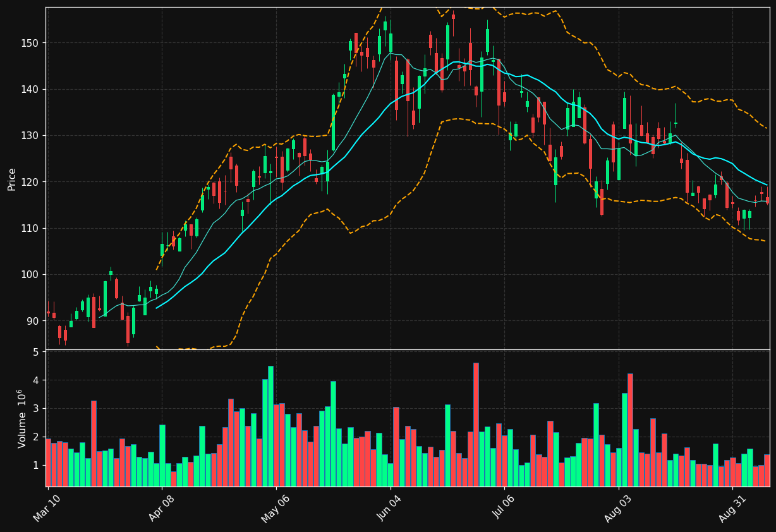Click the volume axis label 4
The height and width of the screenshot is (532, 776).
[36, 380]
